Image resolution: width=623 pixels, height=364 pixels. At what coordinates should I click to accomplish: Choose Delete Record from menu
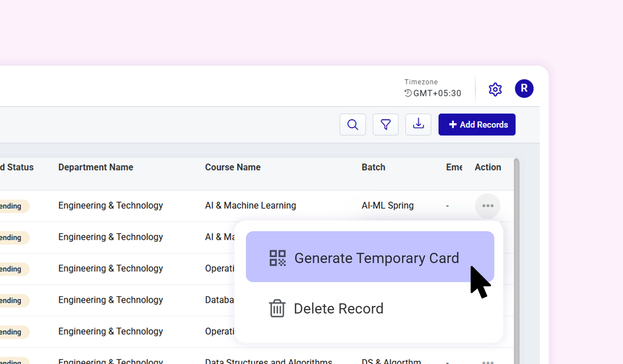338,308
